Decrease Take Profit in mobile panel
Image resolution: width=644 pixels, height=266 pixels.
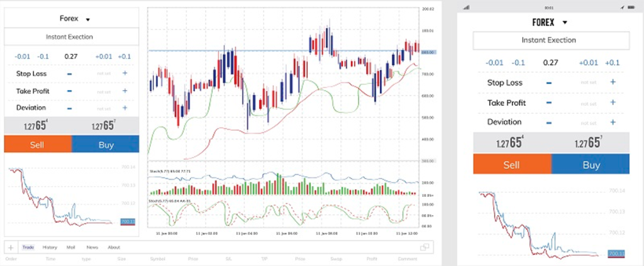[549, 103]
